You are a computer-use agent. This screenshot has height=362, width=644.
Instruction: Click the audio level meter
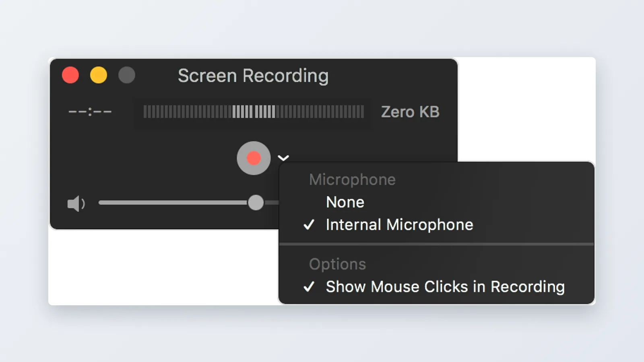coord(254,112)
